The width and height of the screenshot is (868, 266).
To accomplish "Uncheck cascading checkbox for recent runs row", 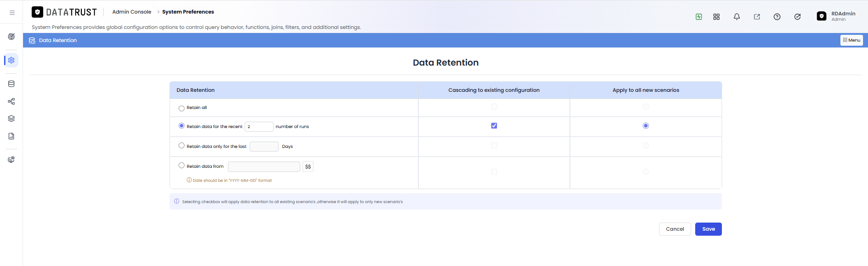I will point(494,126).
